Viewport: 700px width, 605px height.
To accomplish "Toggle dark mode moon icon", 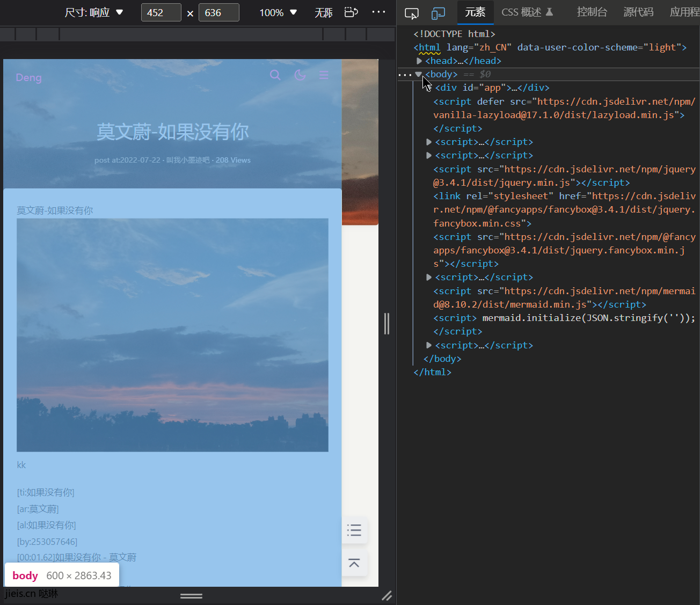I will pos(300,75).
